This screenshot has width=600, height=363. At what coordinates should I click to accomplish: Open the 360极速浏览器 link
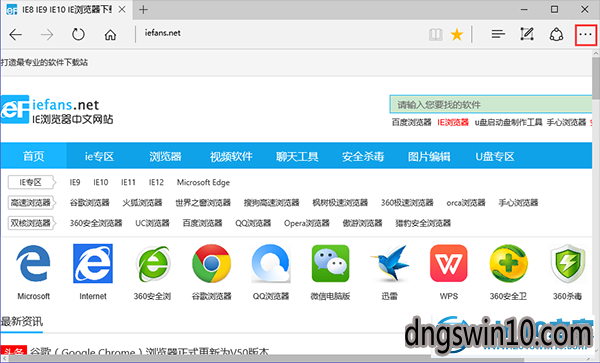407,203
